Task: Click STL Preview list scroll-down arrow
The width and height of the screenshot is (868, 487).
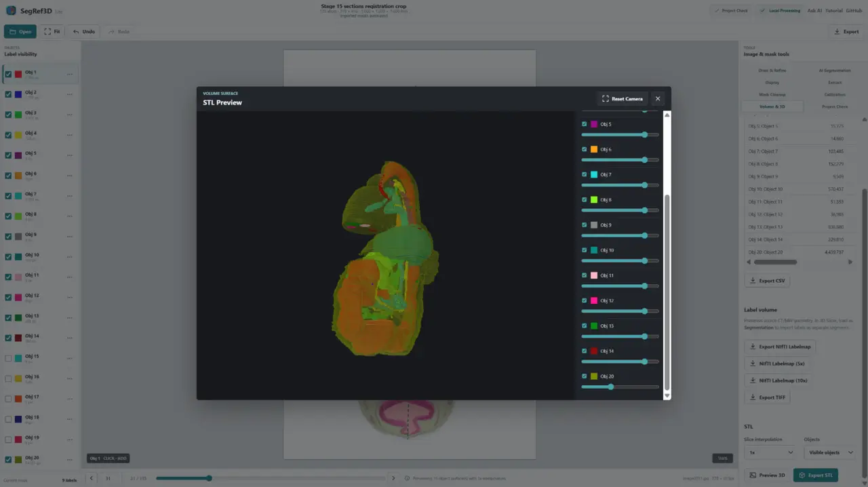Action: coord(667,395)
